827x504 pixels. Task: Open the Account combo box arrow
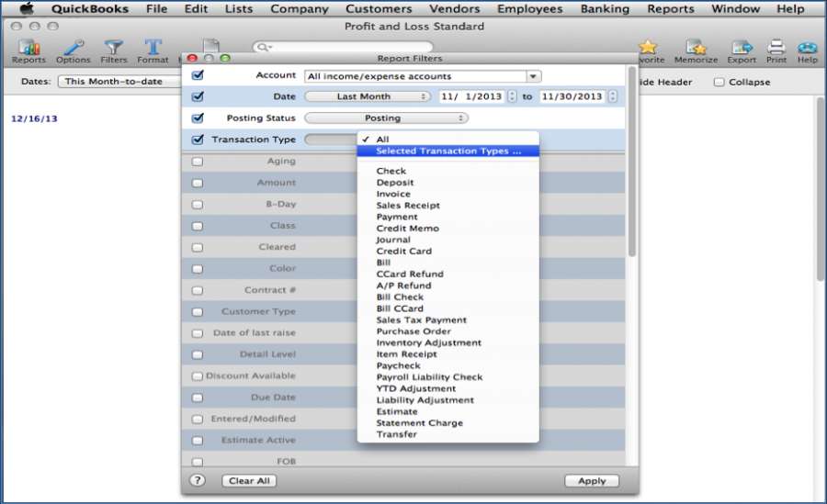coord(533,76)
